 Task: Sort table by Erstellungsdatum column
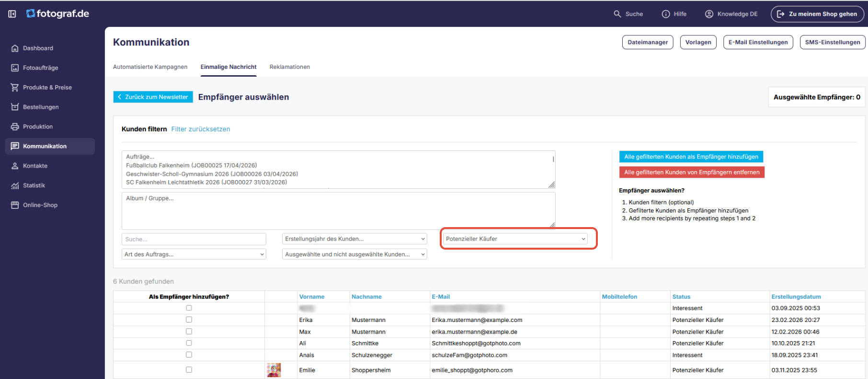[x=796, y=297]
